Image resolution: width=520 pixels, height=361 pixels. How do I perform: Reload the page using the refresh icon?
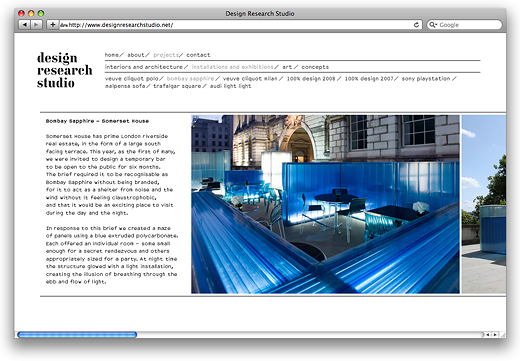pos(416,25)
